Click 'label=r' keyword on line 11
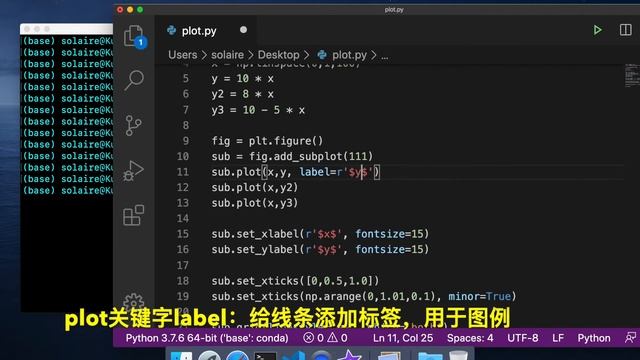The image size is (640, 360). click(x=321, y=172)
